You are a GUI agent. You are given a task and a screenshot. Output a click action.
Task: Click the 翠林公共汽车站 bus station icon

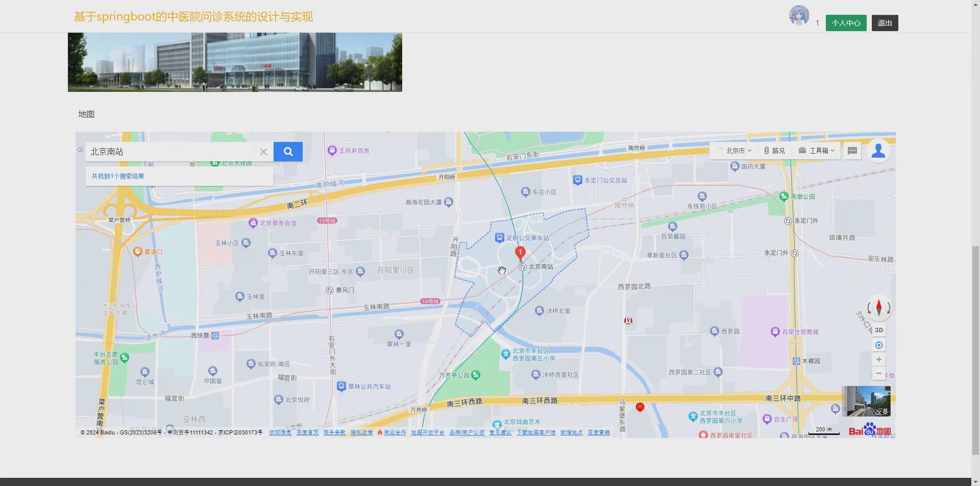[x=341, y=386]
